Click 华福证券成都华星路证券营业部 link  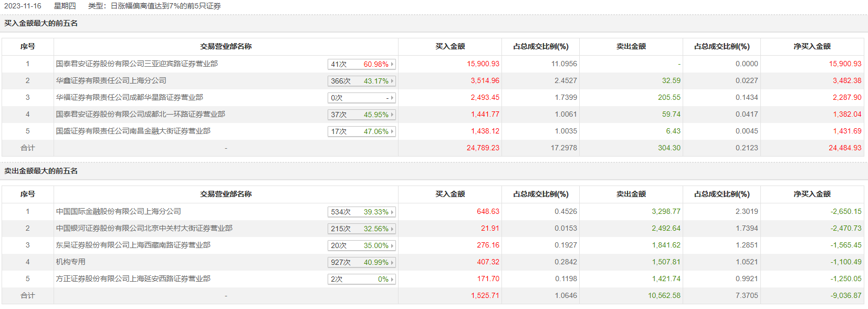click(129, 97)
